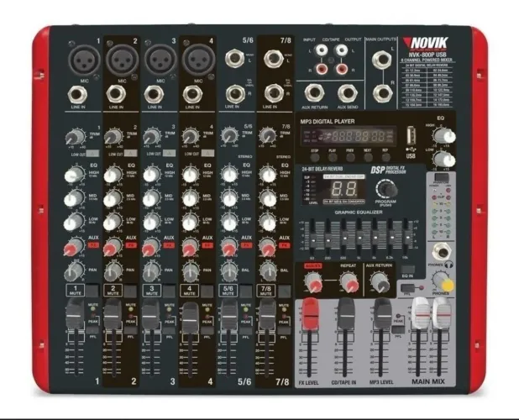This screenshot has height=420, width=519.
Task: Click the REP repeat button
Action: pos(385,157)
